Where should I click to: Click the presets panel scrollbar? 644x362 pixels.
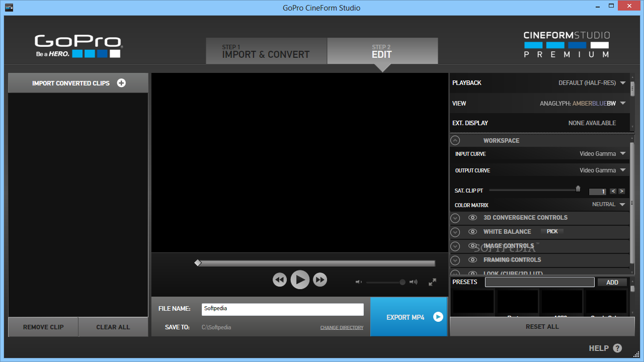click(632, 289)
